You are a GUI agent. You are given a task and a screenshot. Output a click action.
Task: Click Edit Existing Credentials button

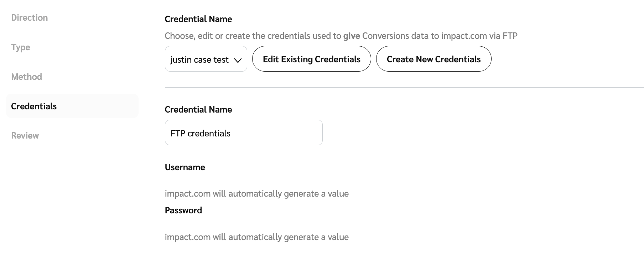[x=311, y=59]
